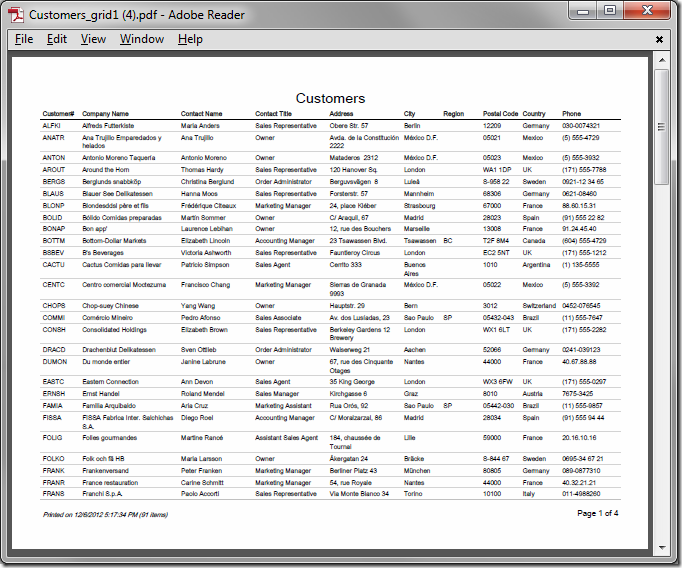The image size is (682, 568).
Task: Click contact Diego Roel
Action: (x=197, y=418)
